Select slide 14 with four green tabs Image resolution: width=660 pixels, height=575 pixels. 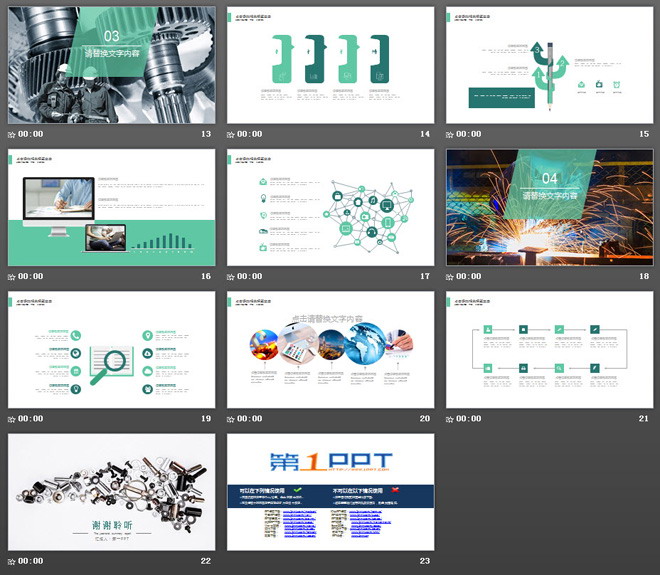[330, 65]
